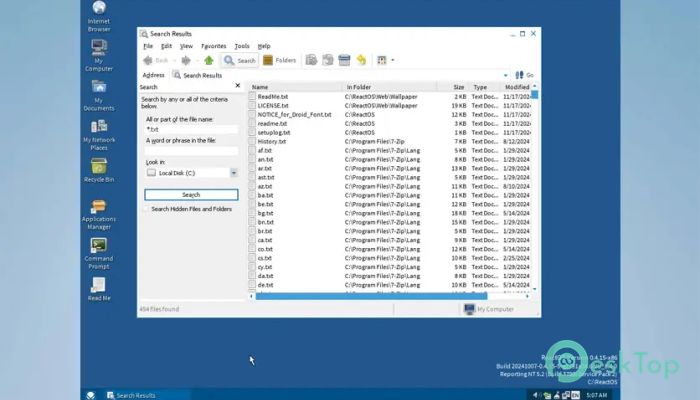
Task: Open the Views dropdown arrow
Action: [x=393, y=60]
